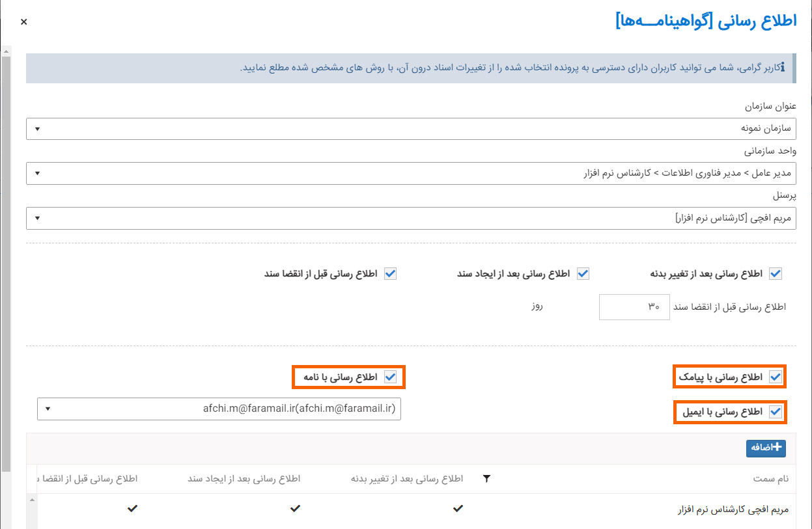This screenshot has height=529, width=812.
Task: Click the filter icon in the table header
Action: pos(486,478)
